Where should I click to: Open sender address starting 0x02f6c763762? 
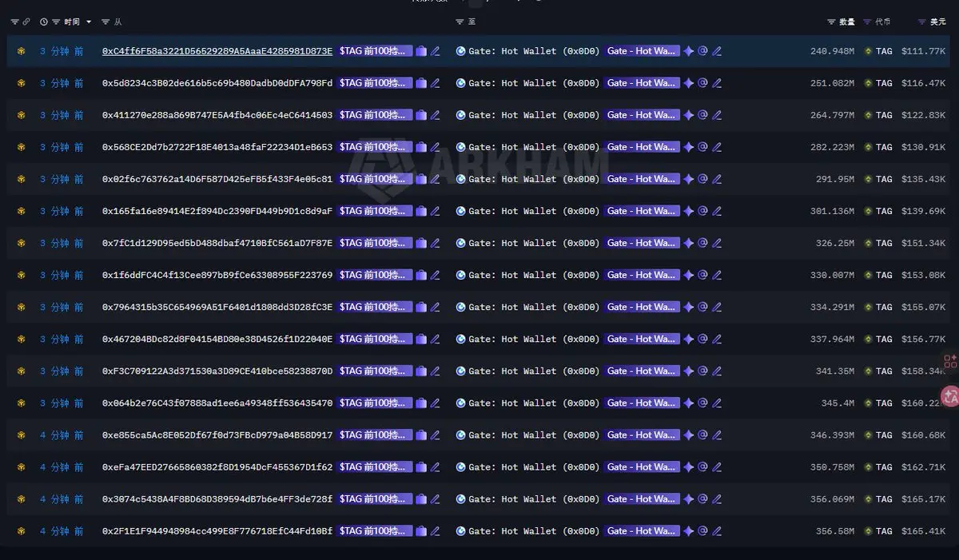(x=217, y=179)
